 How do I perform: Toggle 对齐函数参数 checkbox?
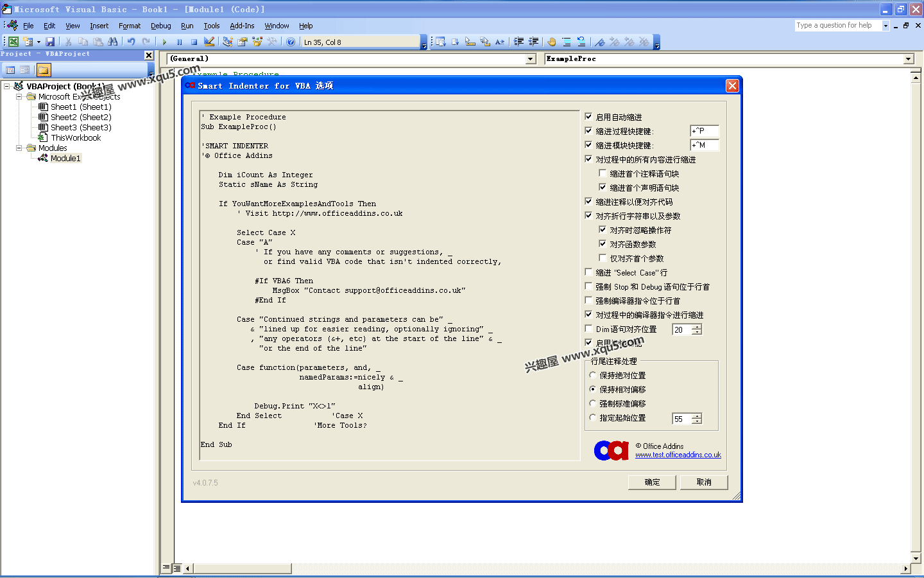click(603, 243)
